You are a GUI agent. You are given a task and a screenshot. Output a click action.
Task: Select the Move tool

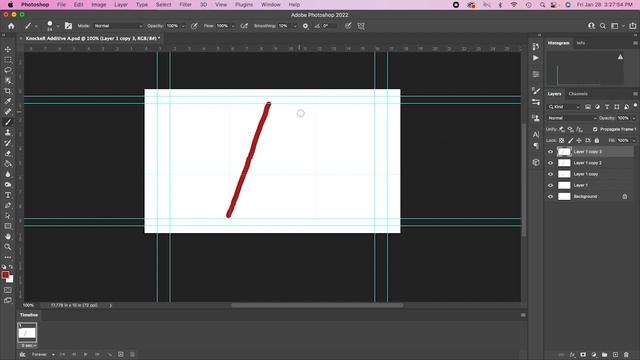coord(8,49)
